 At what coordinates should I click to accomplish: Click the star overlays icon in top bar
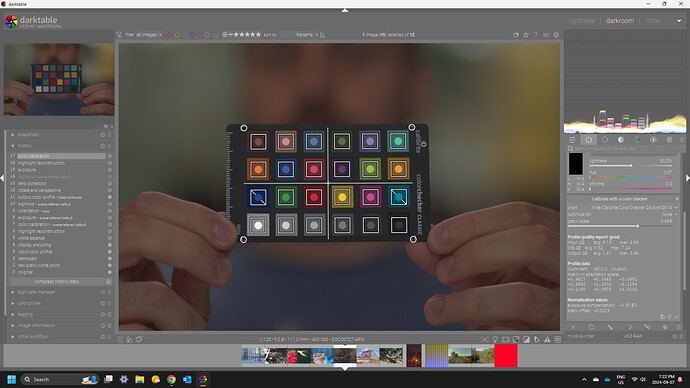526,35
